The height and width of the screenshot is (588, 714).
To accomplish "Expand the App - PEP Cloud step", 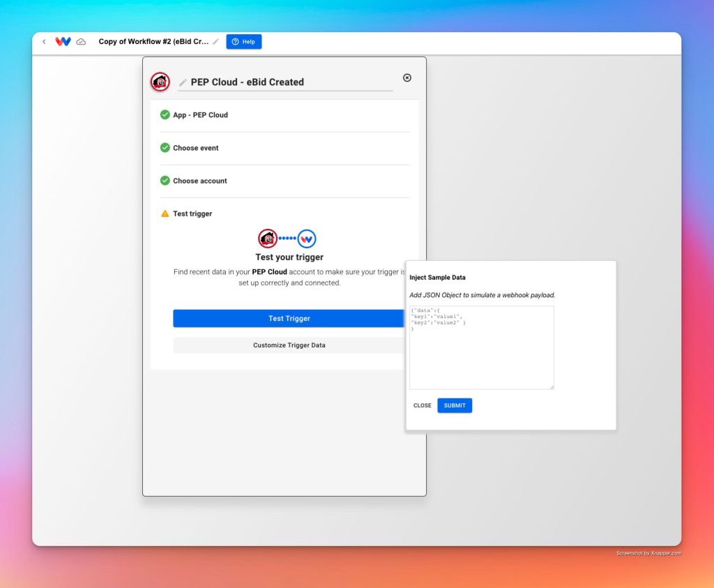I will tap(284, 115).
